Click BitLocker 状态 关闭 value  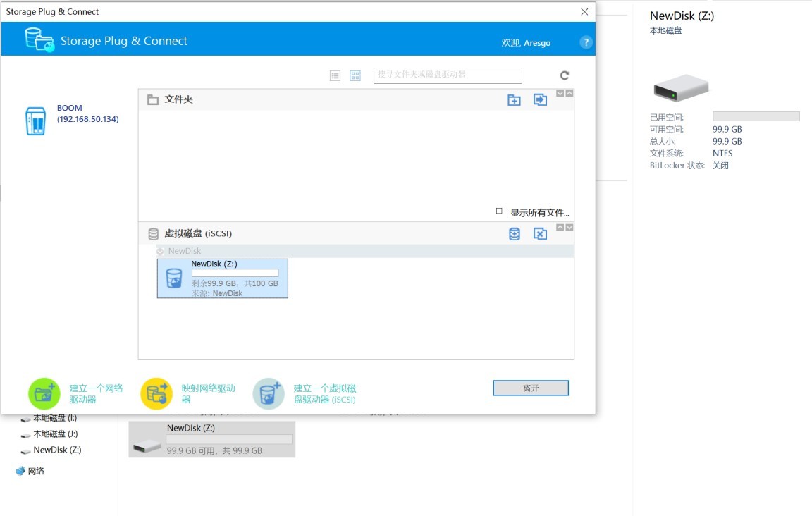720,166
